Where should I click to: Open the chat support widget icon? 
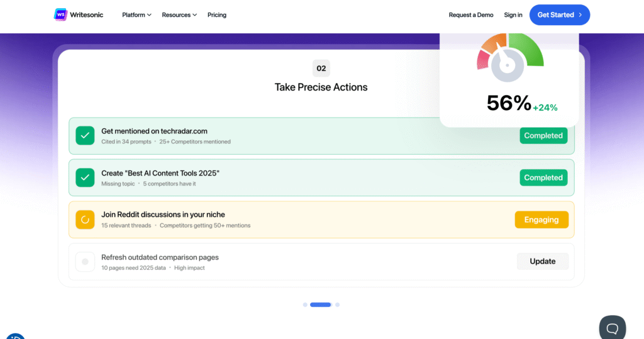pyautogui.click(x=612, y=327)
